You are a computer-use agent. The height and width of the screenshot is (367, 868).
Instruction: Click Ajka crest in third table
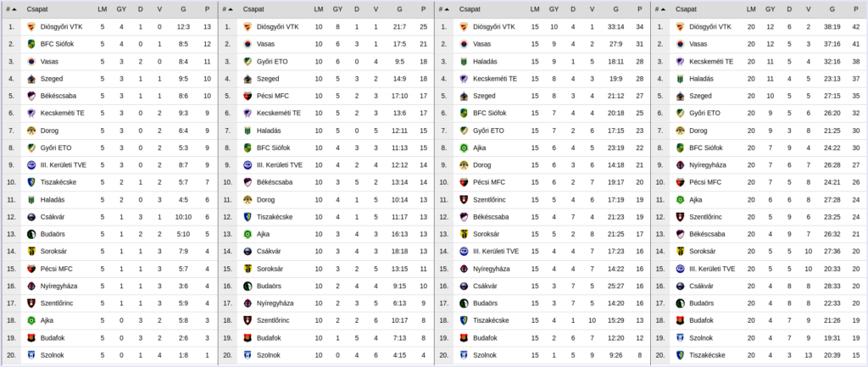(x=464, y=147)
